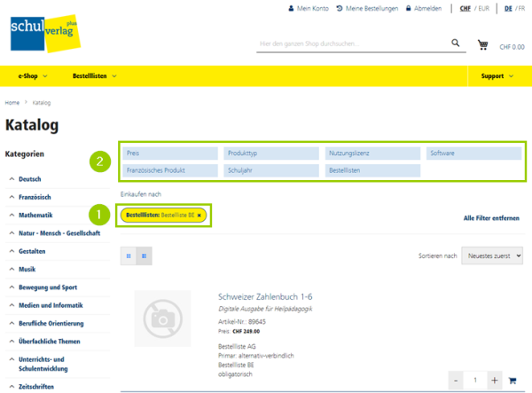Switch language to FR
This screenshot has width=532, height=393.
click(x=521, y=9)
